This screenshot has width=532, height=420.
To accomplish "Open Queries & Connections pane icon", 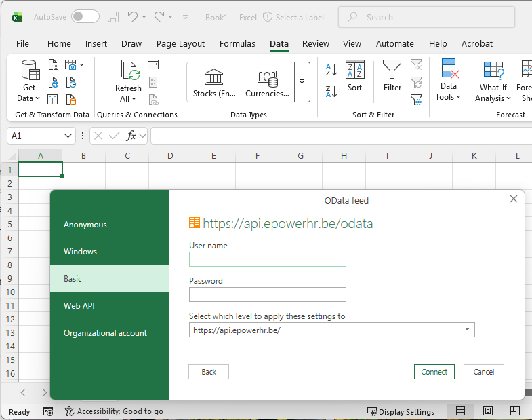I will coord(153,64).
